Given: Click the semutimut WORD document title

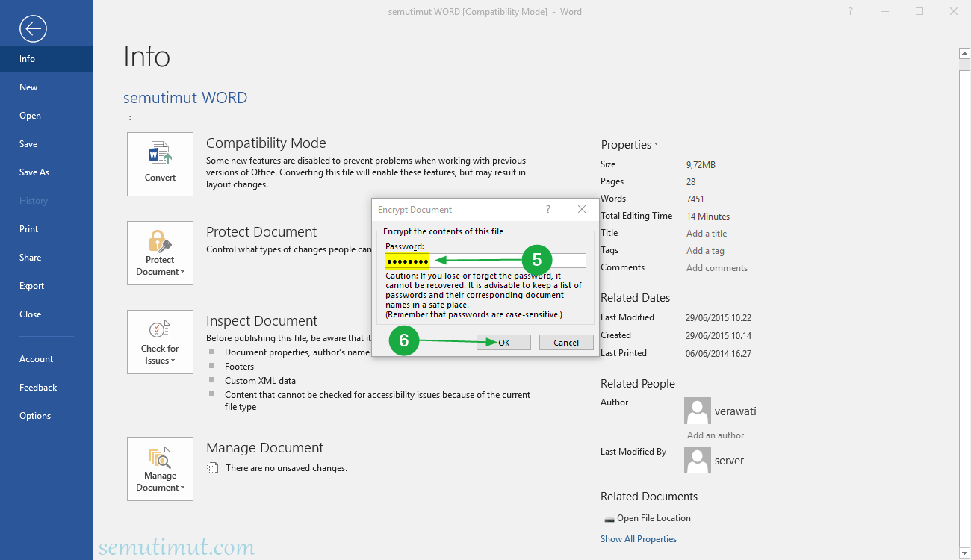Looking at the screenshot, I should click(185, 98).
